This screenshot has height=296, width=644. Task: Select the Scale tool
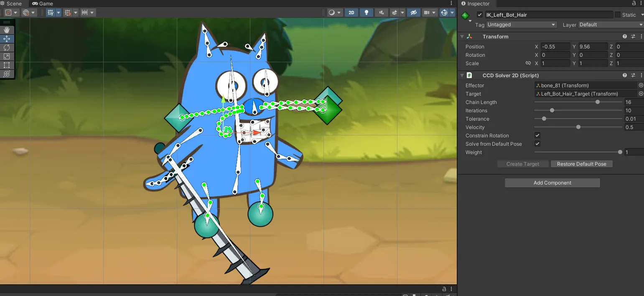(x=7, y=56)
